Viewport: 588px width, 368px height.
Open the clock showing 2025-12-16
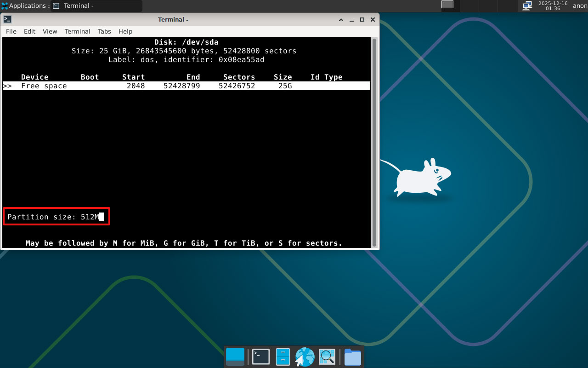(x=553, y=6)
